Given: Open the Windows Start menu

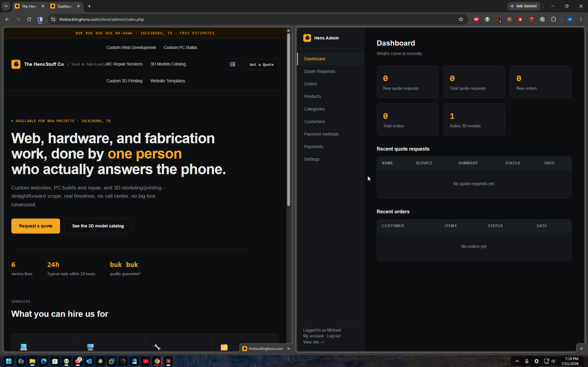Looking at the screenshot, I should coord(9,361).
